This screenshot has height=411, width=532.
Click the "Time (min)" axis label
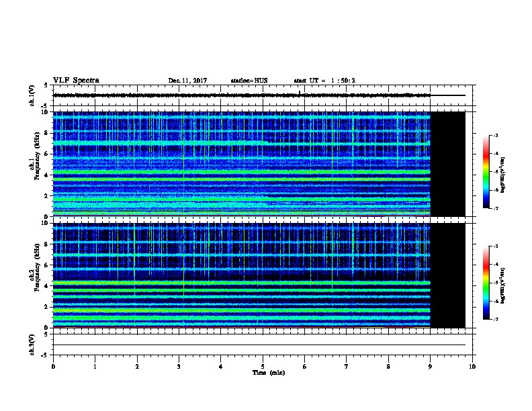coord(269,373)
